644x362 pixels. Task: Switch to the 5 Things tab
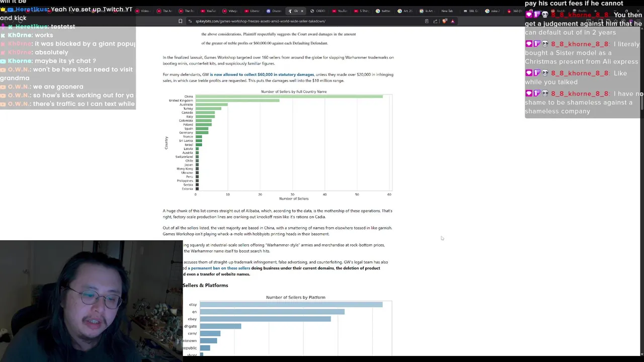[361, 11]
